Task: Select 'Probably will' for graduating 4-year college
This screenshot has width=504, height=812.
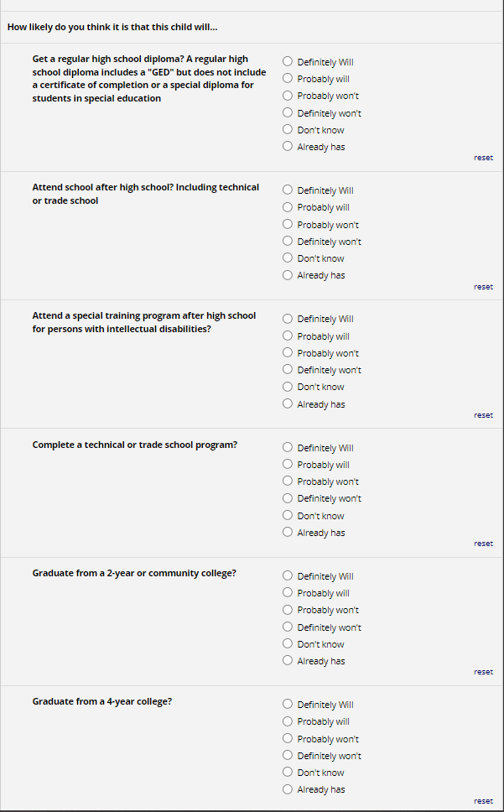Action: pos(288,721)
